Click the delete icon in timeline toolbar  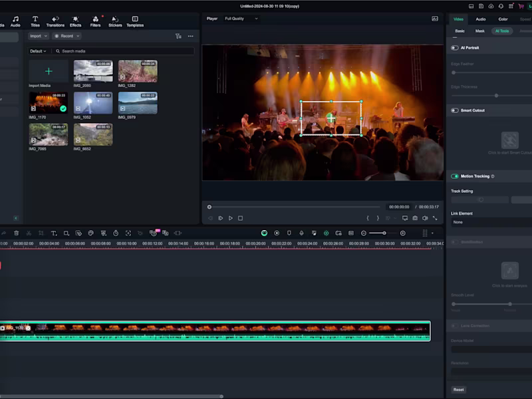pyautogui.click(x=16, y=233)
